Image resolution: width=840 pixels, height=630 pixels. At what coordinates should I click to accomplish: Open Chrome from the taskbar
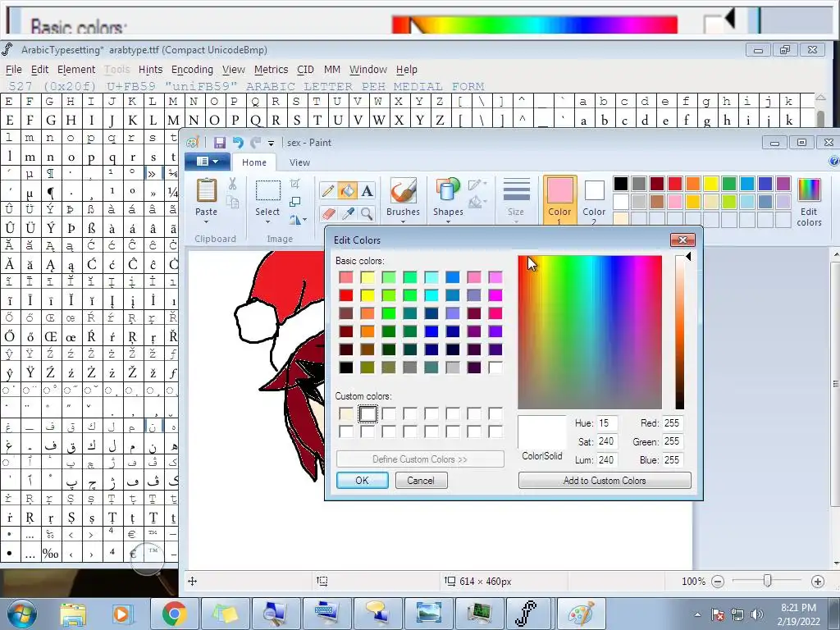point(174,614)
